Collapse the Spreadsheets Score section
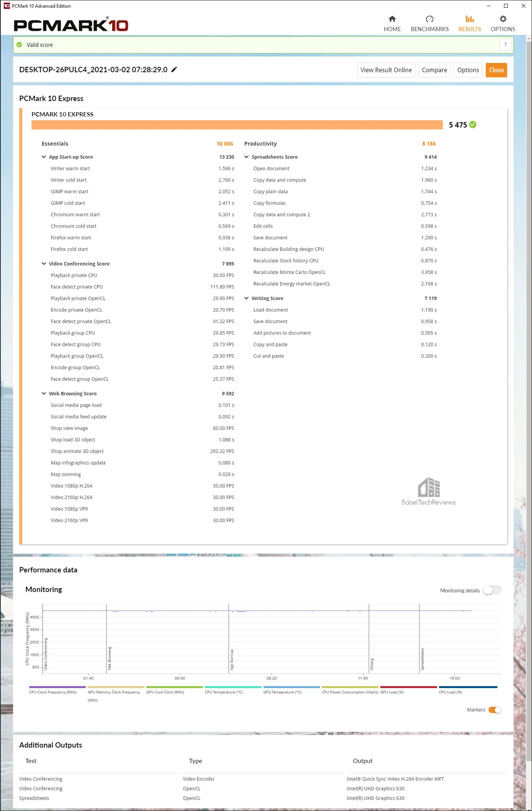The image size is (532, 811). coord(246,157)
